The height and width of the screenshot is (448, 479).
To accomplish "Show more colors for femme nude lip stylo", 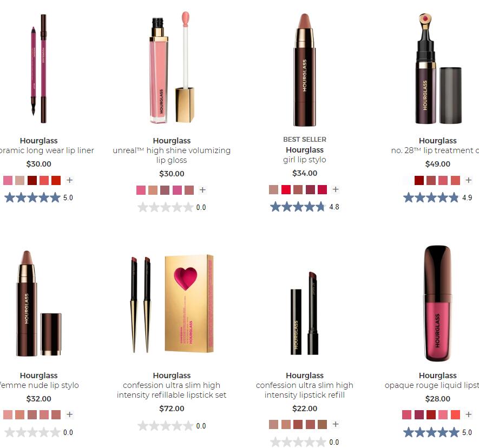I will (x=69, y=414).
